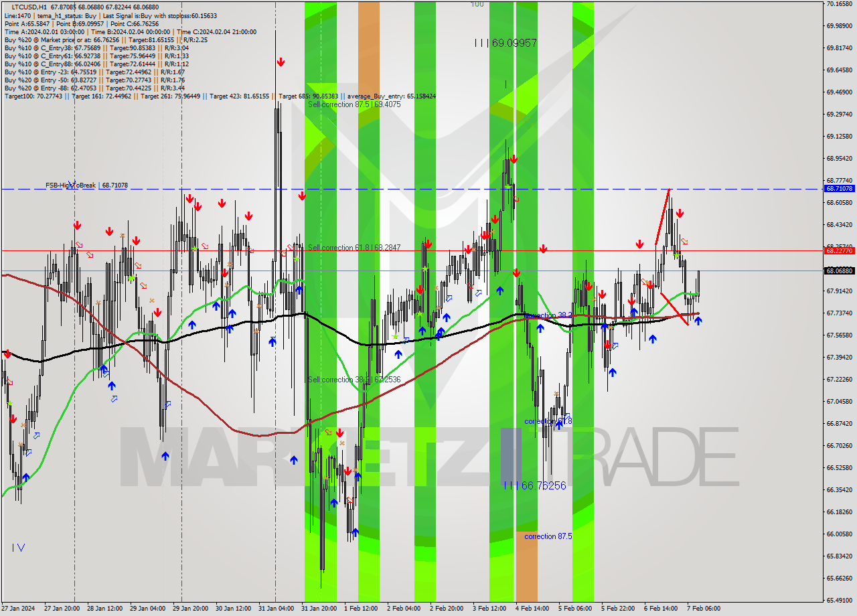Screen dimensions: 857x616
Task: Select the '29 Jan 20:00' time axis label
Action: tap(190, 609)
